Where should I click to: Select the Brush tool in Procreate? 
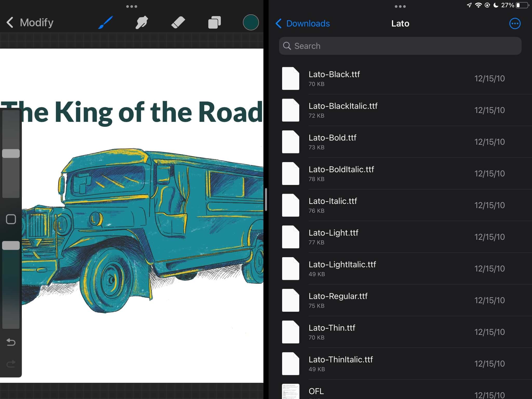click(105, 23)
